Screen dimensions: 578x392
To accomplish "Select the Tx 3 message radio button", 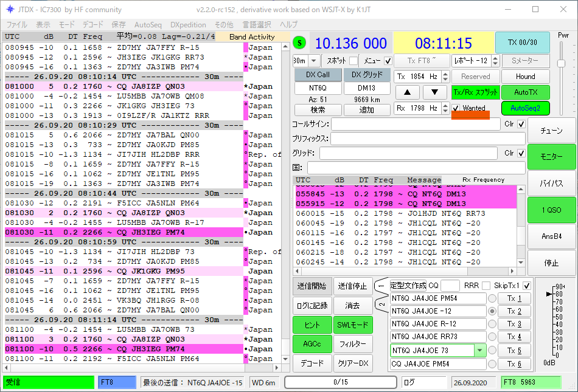I will point(492,324).
